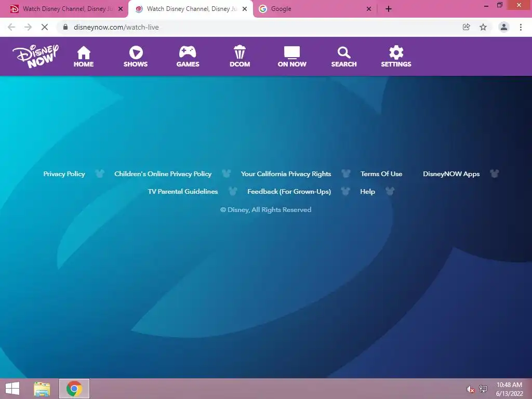Open the network status tray icon
This screenshot has width=532, height=399.
point(483,389)
